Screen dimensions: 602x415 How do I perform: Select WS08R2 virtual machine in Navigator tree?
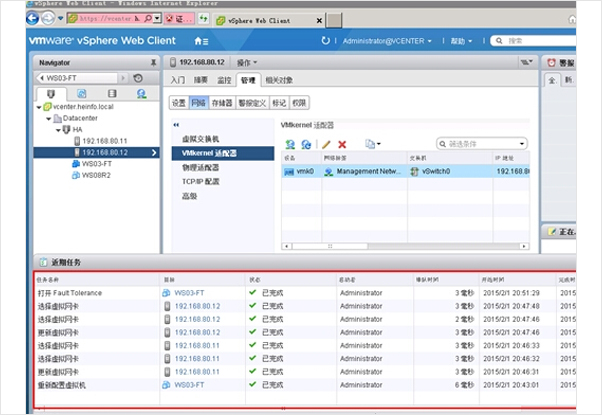(91, 175)
